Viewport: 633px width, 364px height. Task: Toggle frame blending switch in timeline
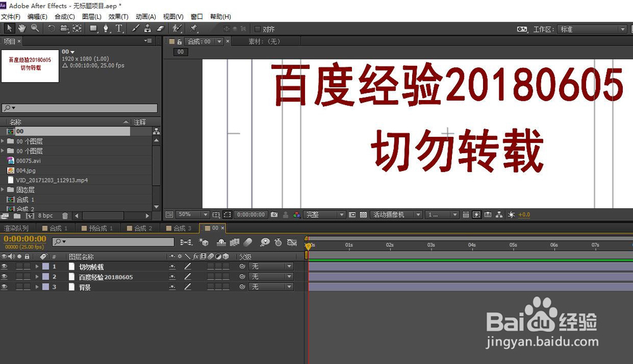235,242
